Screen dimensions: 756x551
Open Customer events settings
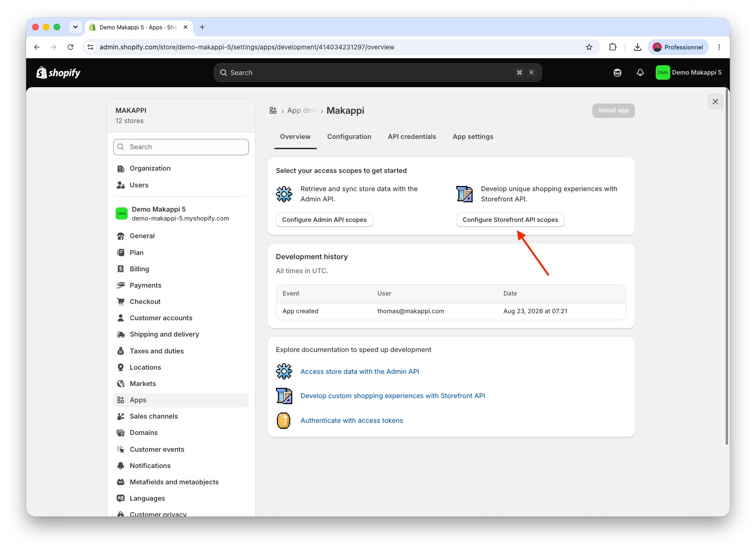coord(181,449)
